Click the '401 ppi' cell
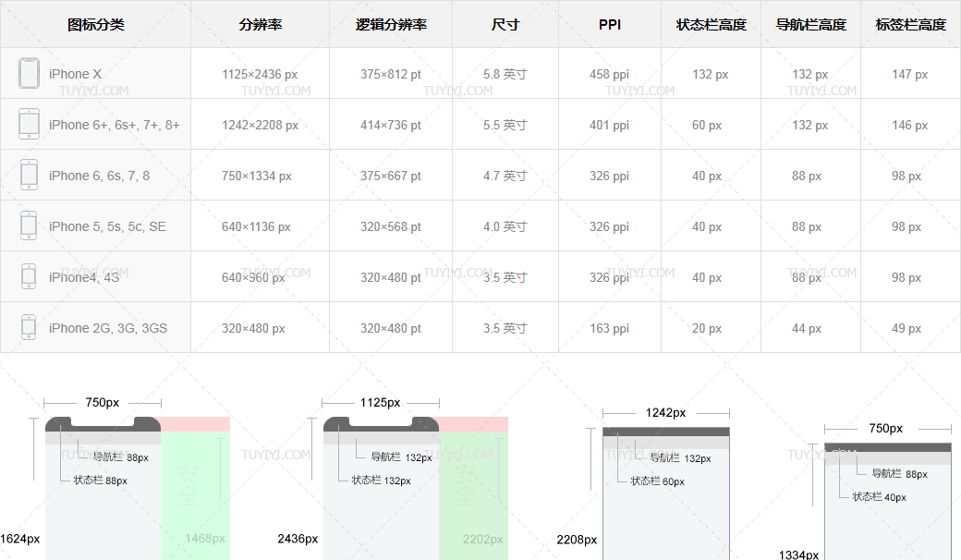961x560 pixels. pyautogui.click(x=609, y=125)
